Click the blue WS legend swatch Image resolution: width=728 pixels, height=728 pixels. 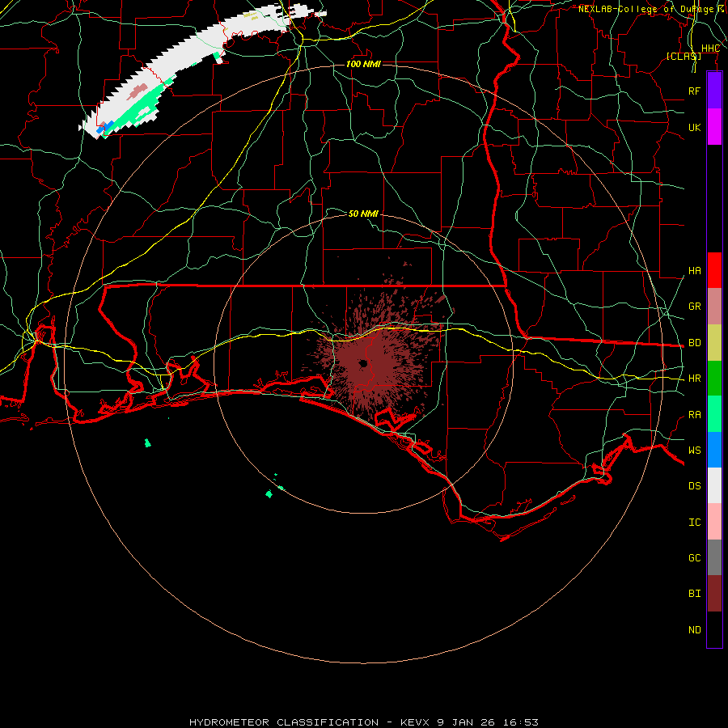tap(714, 450)
